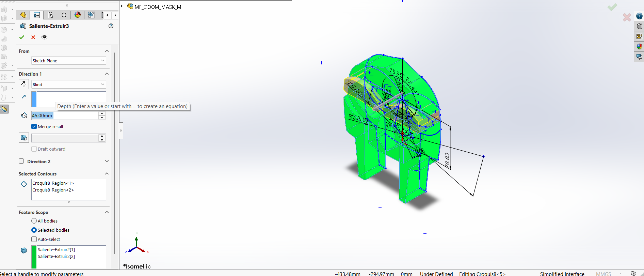Cancel the extrude with the red X
Image resolution: width=644 pixels, height=276 pixels.
33,37
